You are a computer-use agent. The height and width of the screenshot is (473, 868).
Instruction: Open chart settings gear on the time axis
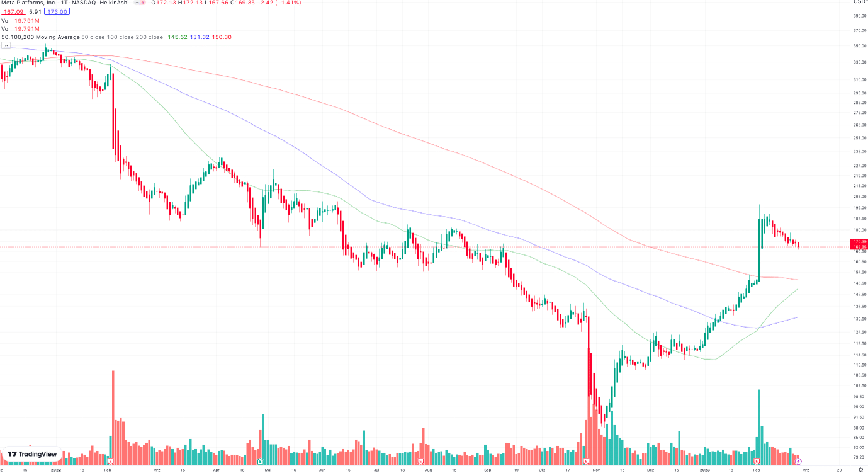860,469
